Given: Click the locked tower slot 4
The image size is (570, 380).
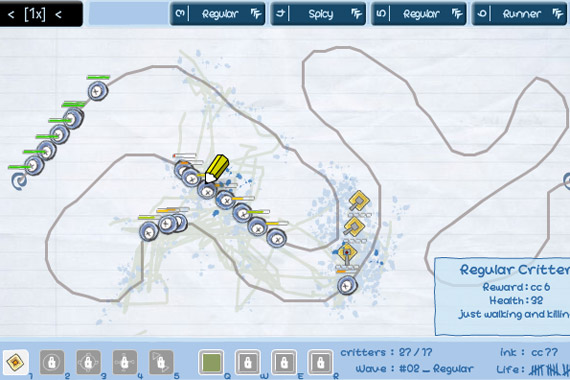Looking at the screenshot, I should [125, 362].
